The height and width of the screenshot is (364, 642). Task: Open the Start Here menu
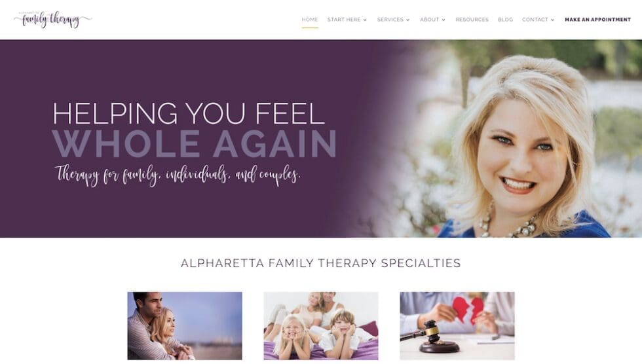(344, 20)
